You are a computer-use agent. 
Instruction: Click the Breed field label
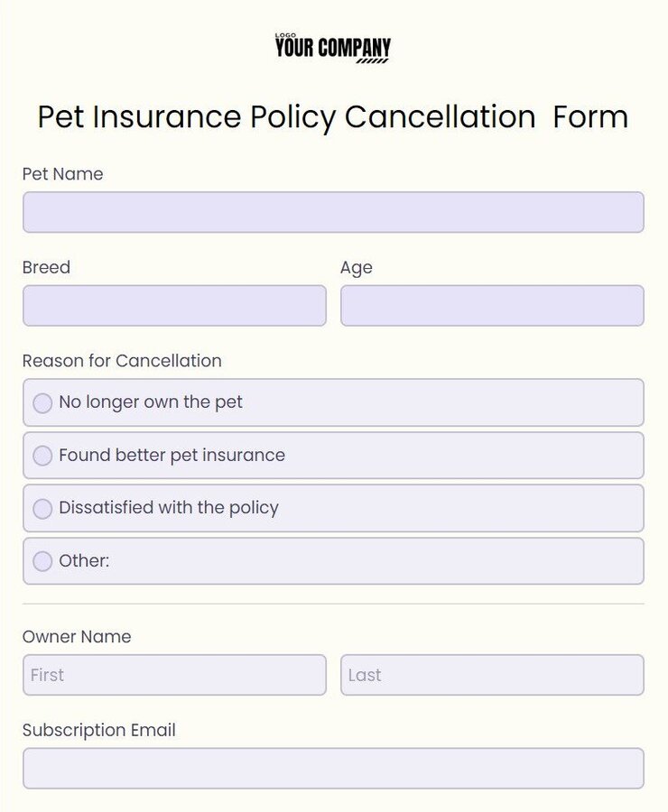tap(46, 267)
